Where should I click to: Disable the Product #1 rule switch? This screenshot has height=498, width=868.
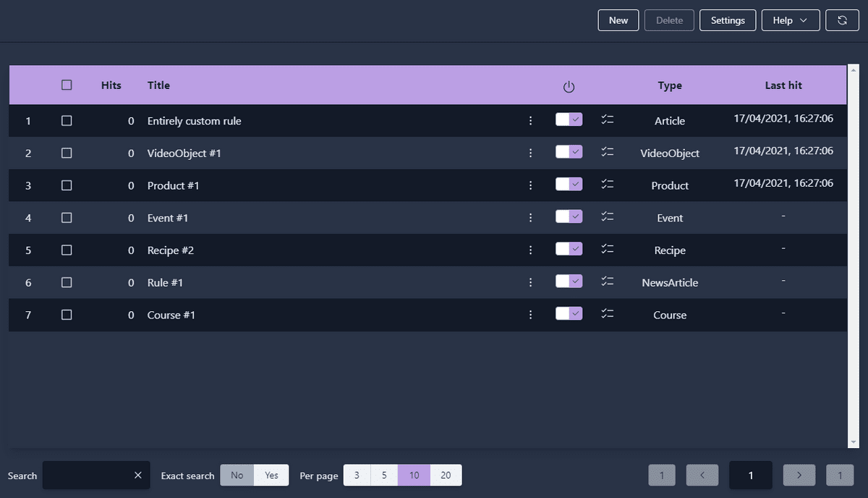point(569,184)
